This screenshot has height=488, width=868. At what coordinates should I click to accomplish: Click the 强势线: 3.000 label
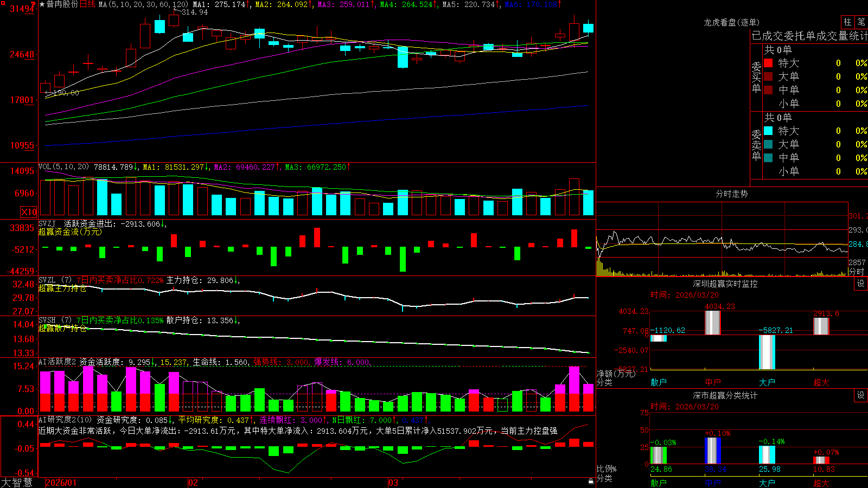point(281,362)
